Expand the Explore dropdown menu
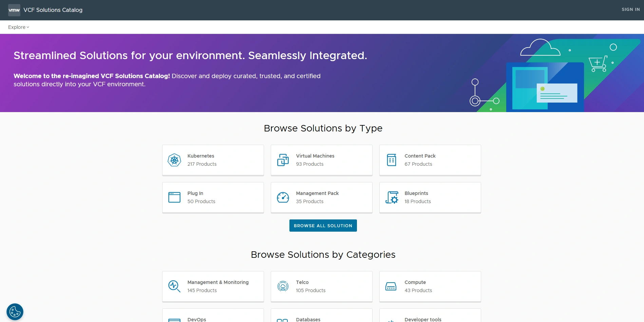Screen dimensions: 644x322 point(18,27)
